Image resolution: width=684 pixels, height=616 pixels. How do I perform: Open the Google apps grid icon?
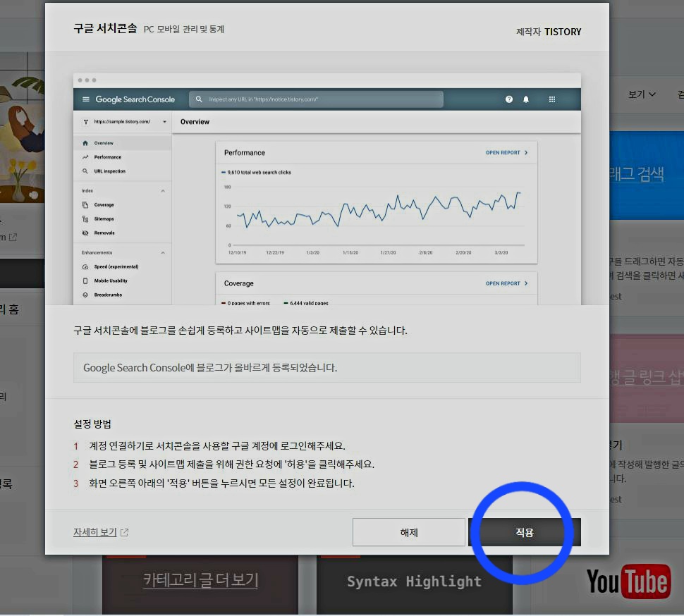551,99
